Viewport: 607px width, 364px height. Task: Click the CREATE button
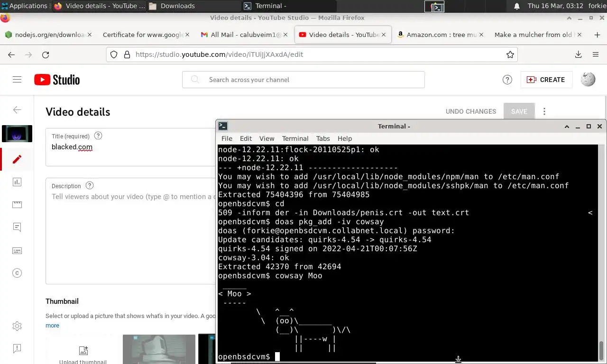point(546,80)
